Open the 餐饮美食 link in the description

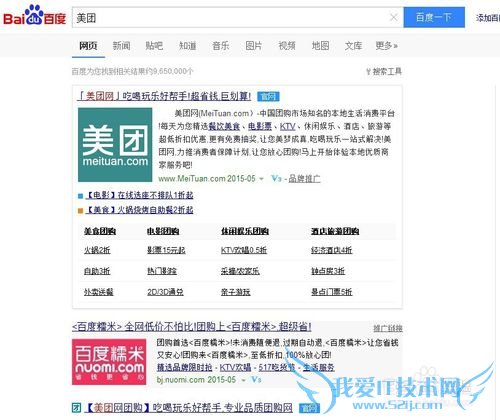(224, 126)
